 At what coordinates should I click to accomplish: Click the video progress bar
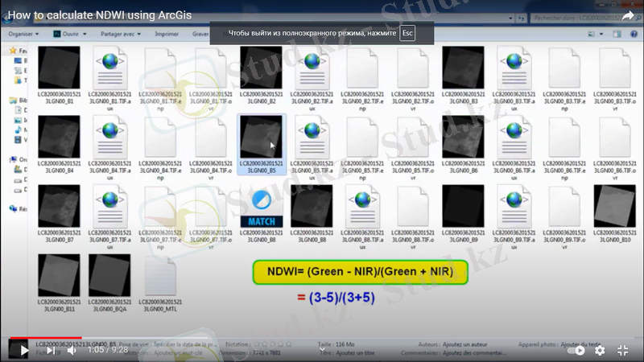point(322,339)
